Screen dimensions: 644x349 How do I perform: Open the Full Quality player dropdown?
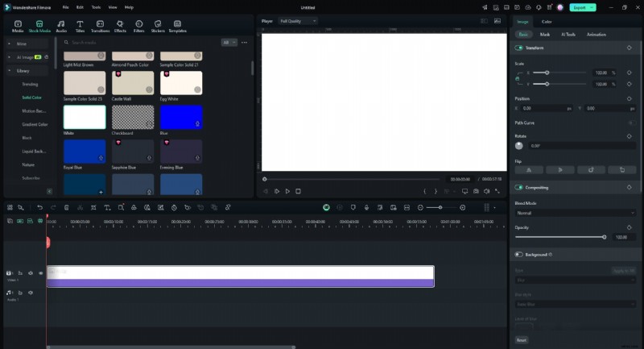[x=298, y=21]
